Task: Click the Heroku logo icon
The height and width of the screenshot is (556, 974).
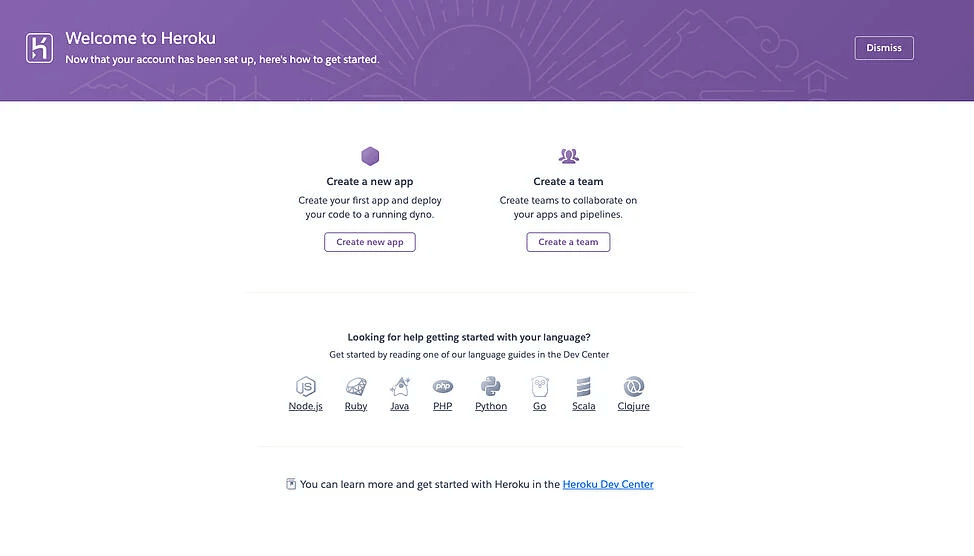Action: [x=39, y=48]
